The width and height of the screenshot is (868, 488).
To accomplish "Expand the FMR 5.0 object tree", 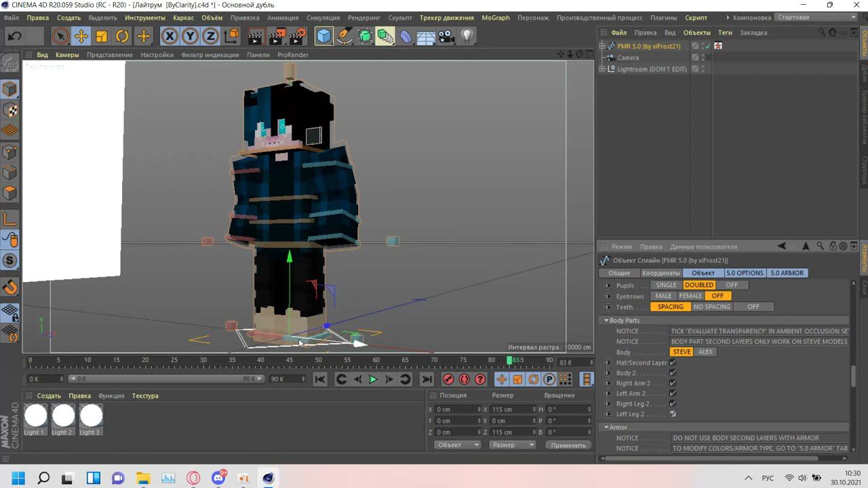I will 602,46.
